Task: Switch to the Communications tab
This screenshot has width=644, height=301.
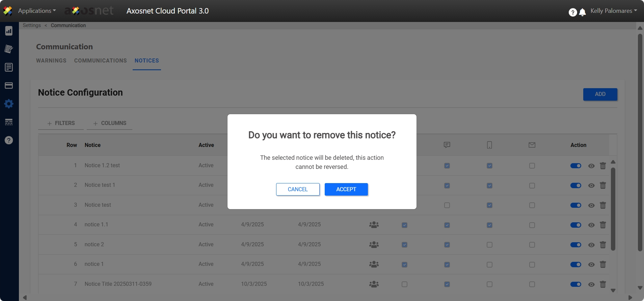Action: [100, 61]
